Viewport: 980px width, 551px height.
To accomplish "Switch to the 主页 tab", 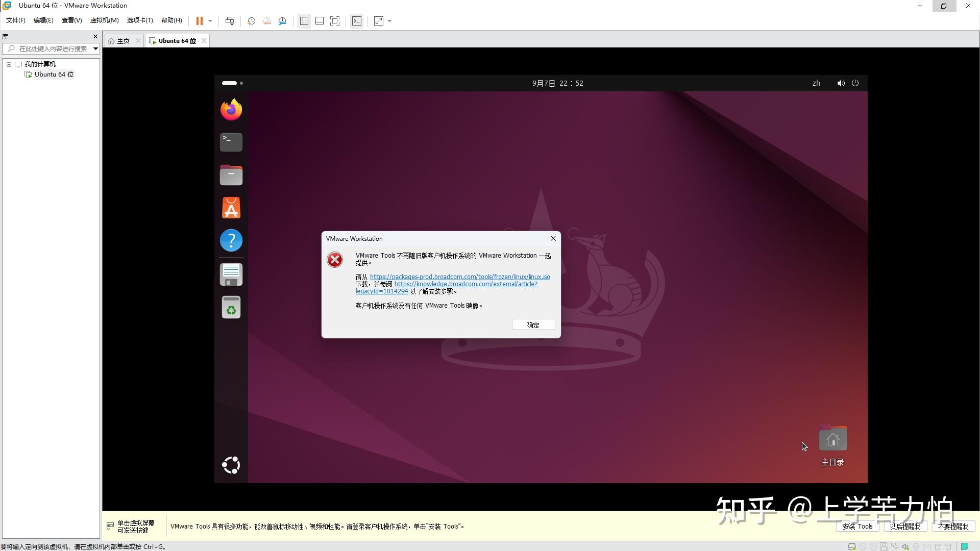I will (x=122, y=40).
